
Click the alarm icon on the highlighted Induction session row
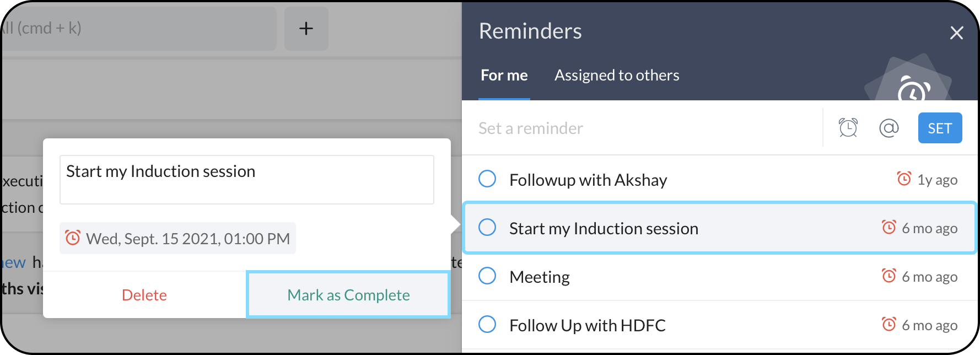889,227
